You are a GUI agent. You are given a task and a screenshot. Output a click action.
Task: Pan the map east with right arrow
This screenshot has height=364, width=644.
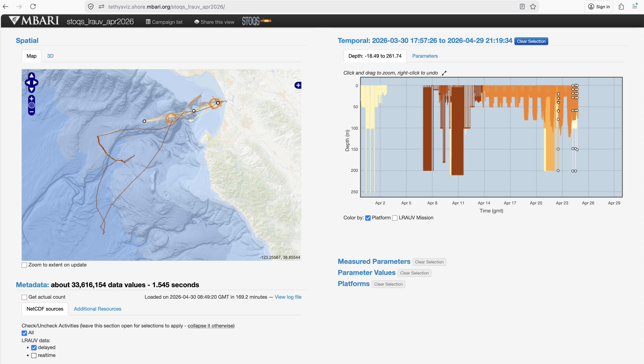[x=35, y=83]
